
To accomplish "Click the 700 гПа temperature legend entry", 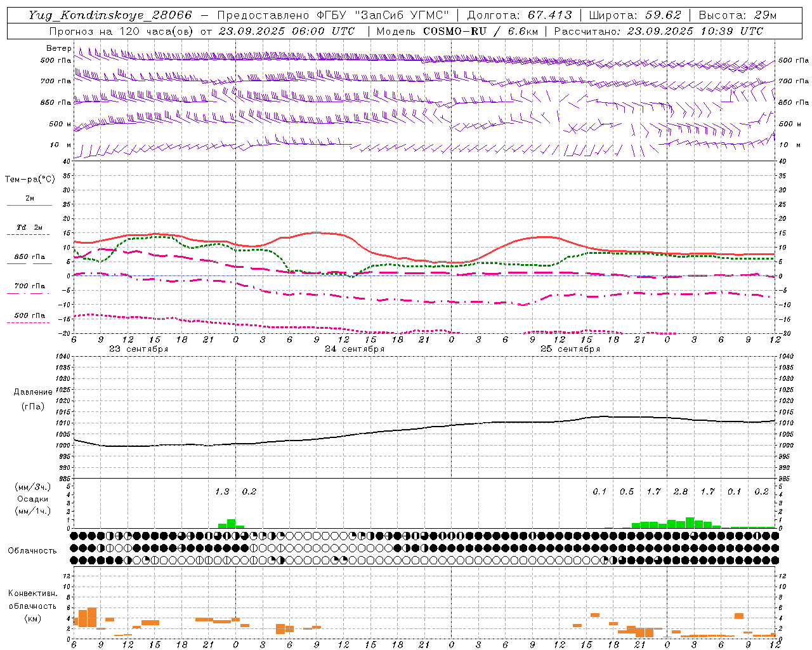I will pos(30,286).
